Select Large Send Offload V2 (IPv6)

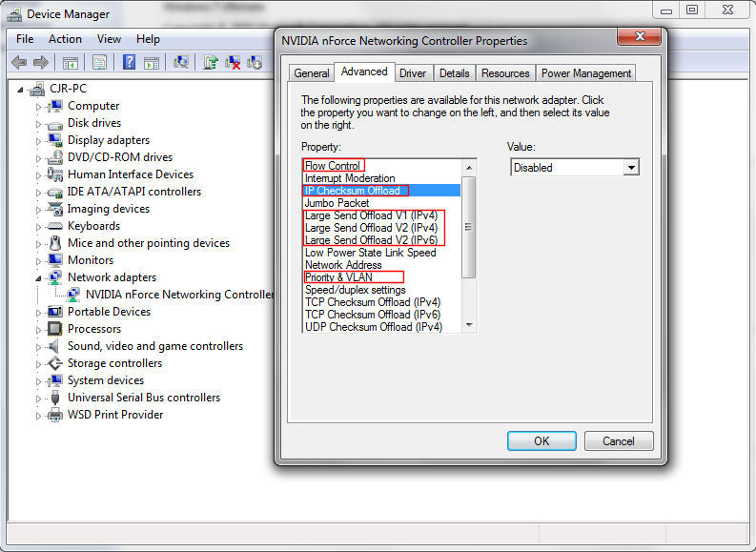pos(371,240)
